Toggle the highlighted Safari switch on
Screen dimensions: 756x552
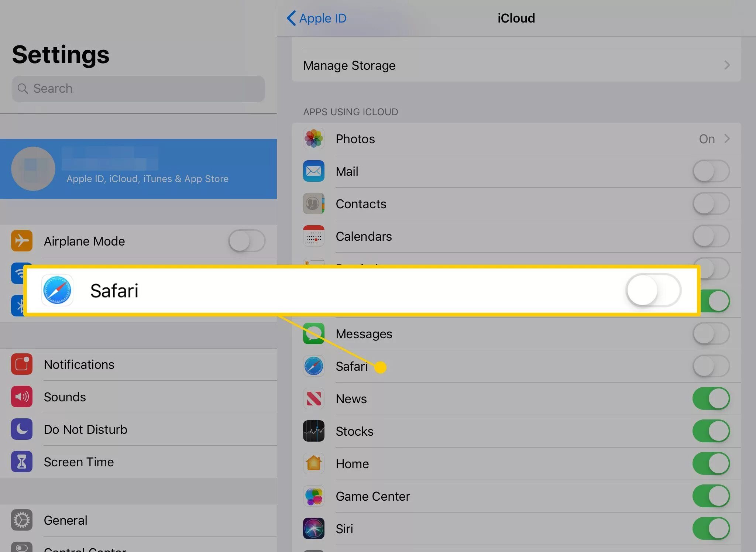(x=653, y=291)
